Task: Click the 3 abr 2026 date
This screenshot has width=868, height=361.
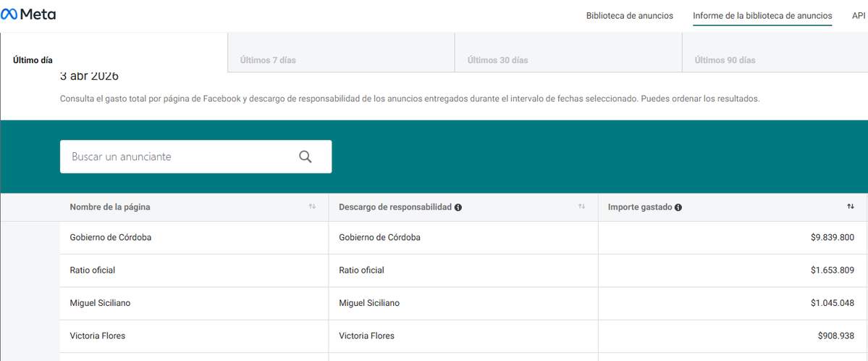Action: 89,76
